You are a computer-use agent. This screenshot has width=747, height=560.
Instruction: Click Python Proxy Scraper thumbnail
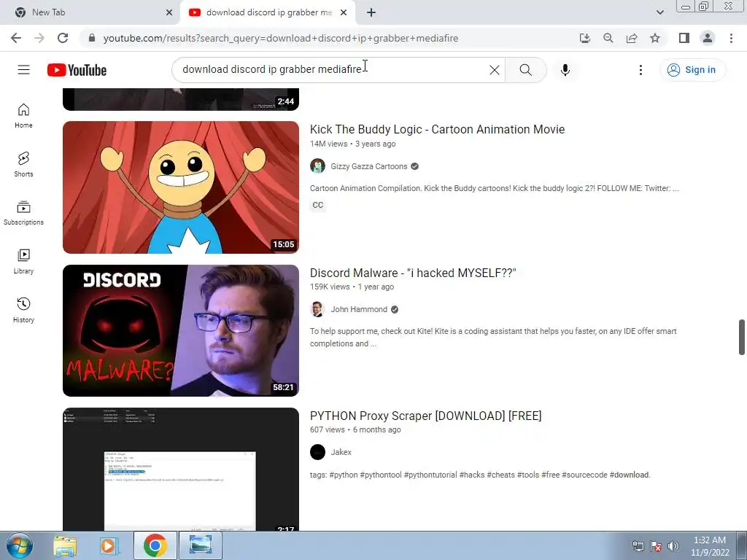(181, 469)
